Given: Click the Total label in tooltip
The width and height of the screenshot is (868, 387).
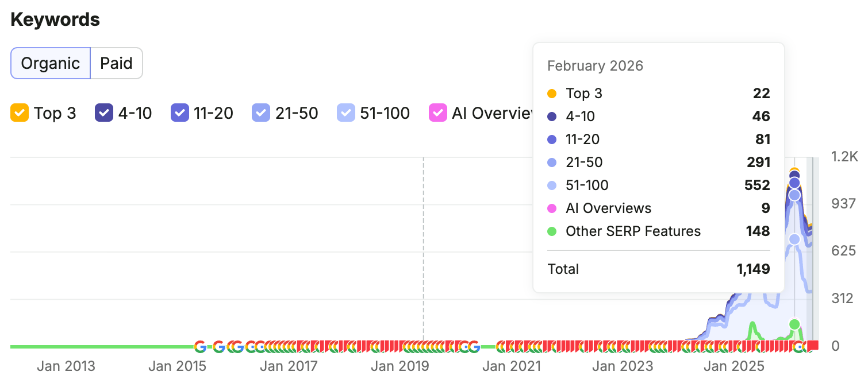Looking at the screenshot, I should 563,269.
